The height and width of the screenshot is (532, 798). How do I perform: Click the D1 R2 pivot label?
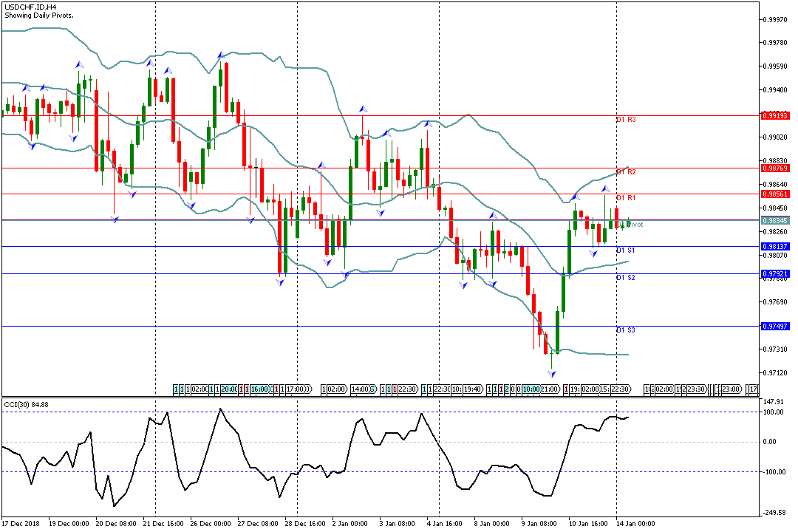point(626,172)
